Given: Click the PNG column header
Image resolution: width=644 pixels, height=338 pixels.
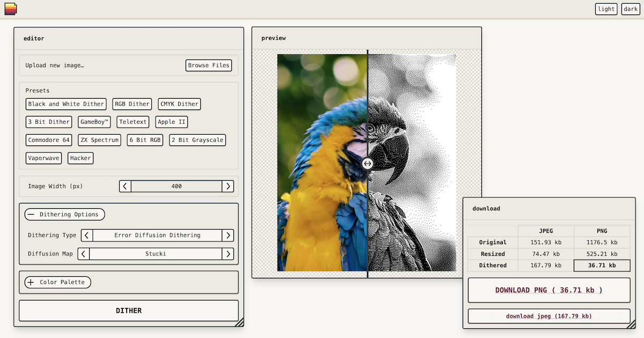Looking at the screenshot, I should pos(602,231).
